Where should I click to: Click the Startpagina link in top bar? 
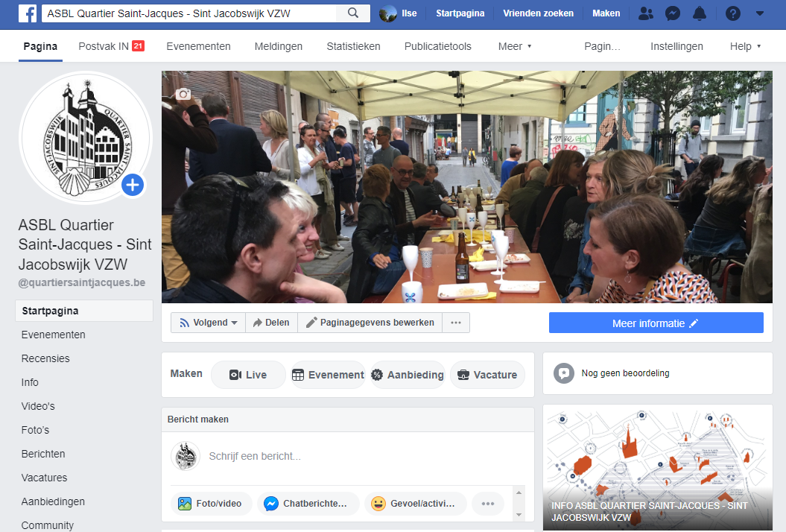pos(460,13)
